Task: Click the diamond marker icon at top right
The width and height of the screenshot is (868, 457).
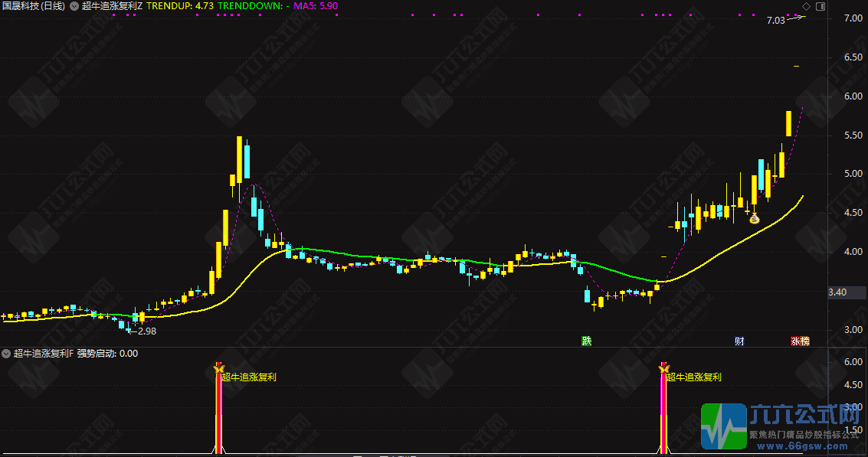Action: tap(806, 6)
